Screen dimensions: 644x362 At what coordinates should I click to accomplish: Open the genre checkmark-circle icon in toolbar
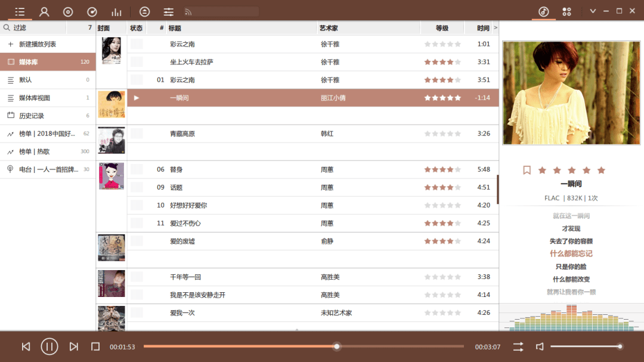tap(91, 11)
